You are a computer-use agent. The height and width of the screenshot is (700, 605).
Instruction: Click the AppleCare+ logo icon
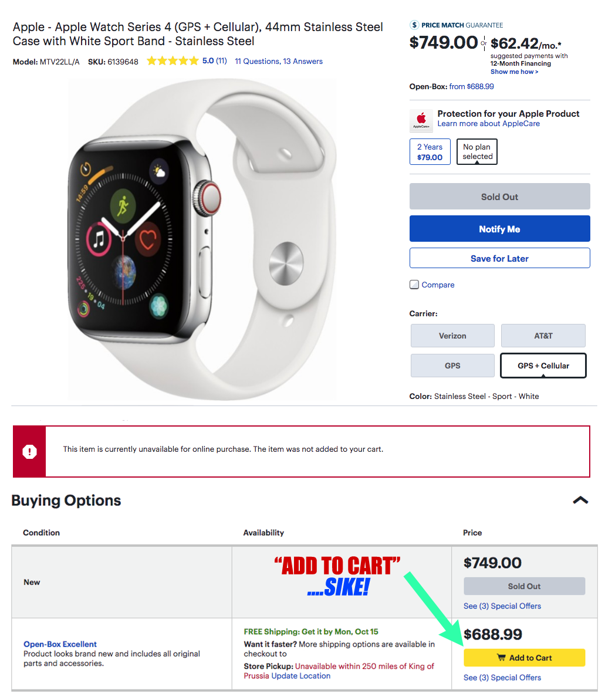point(421,120)
